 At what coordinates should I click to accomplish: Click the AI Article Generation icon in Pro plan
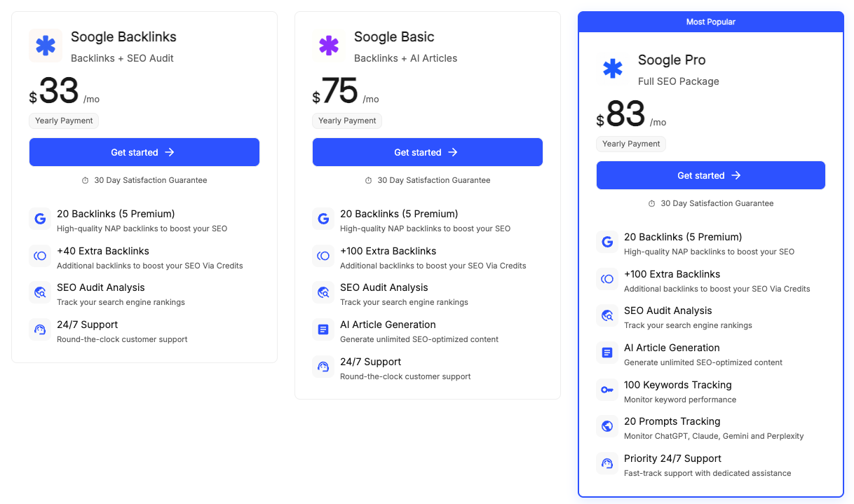point(607,353)
